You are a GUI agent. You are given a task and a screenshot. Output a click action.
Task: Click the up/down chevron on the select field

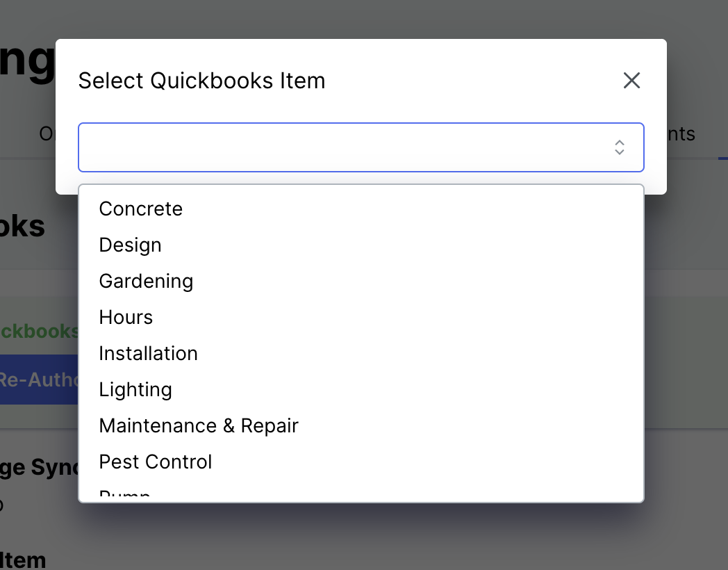[x=619, y=147]
